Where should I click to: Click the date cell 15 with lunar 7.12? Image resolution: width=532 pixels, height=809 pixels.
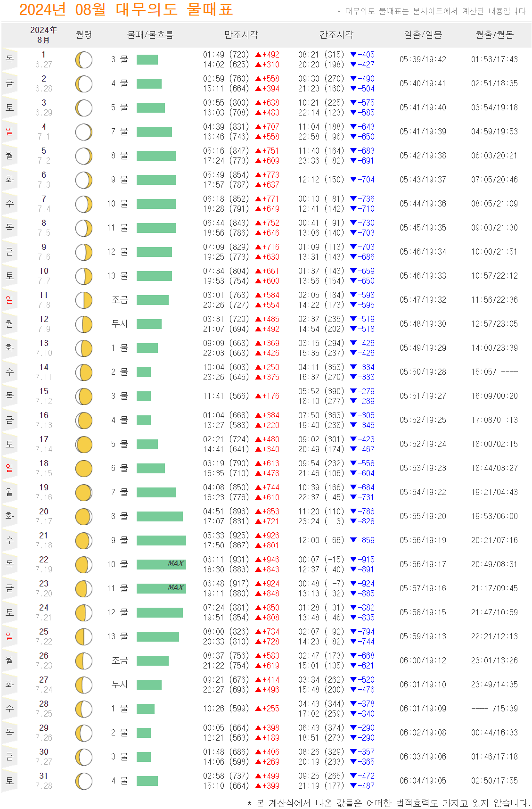pyautogui.click(x=44, y=396)
